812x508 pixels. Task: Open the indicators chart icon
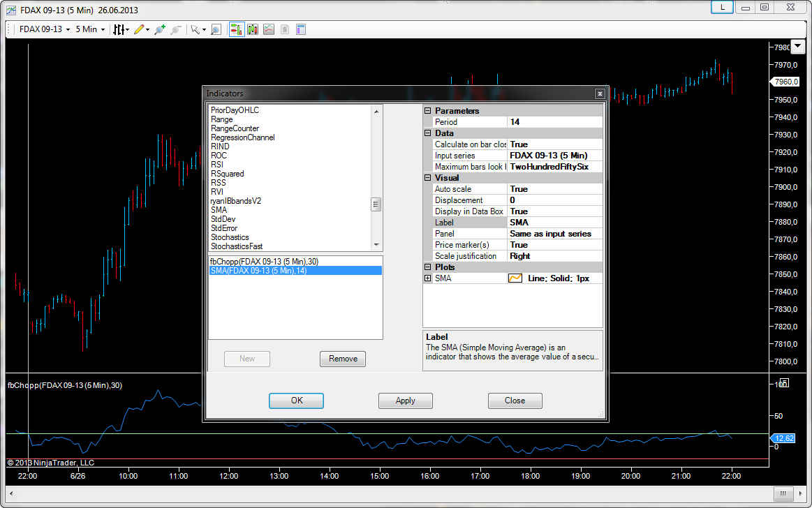[x=269, y=29]
